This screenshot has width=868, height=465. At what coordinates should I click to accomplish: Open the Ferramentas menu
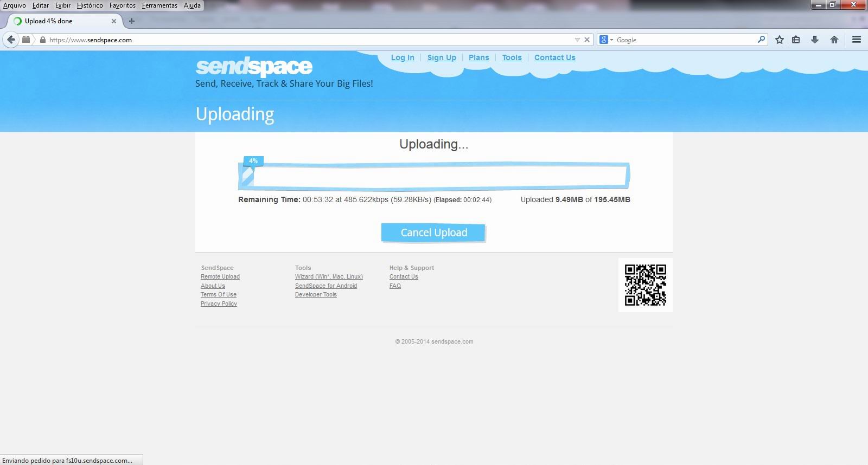click(x=159, y=5)
